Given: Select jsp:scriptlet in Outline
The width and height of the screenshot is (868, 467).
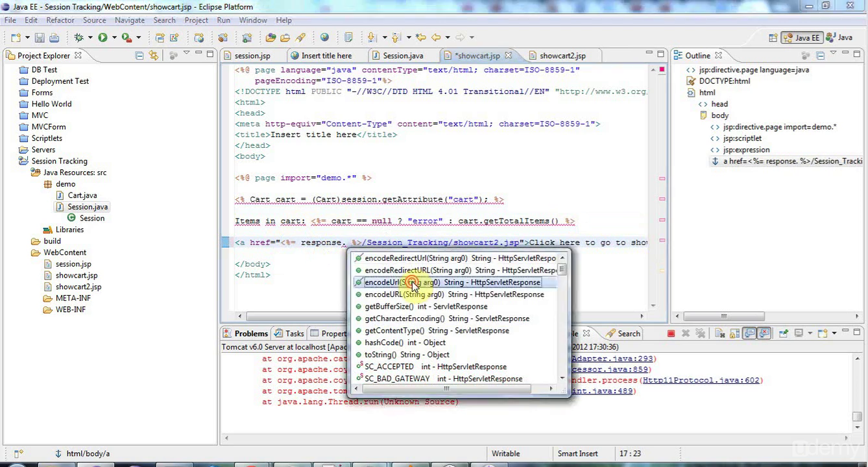Looking at the screenshot, I should coord(742,138).
